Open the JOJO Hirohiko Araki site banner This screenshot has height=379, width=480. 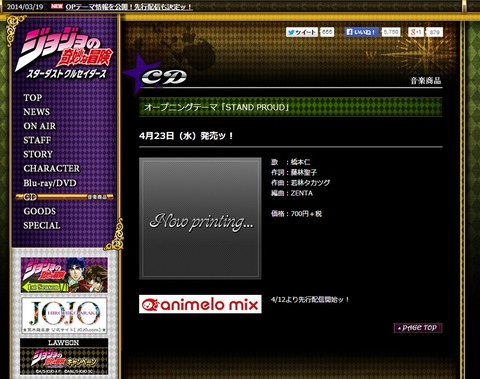(64, 316)
